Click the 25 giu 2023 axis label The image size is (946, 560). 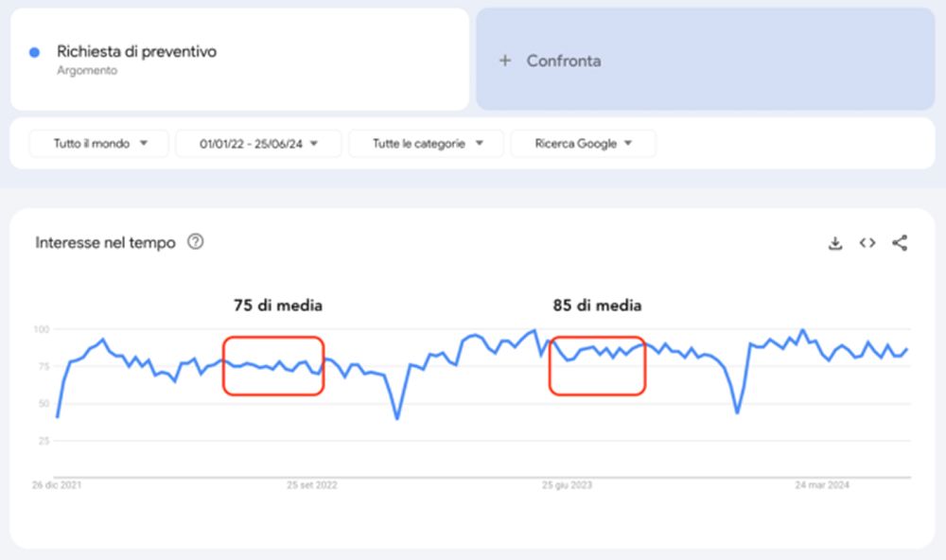click(x=568, y=485)
